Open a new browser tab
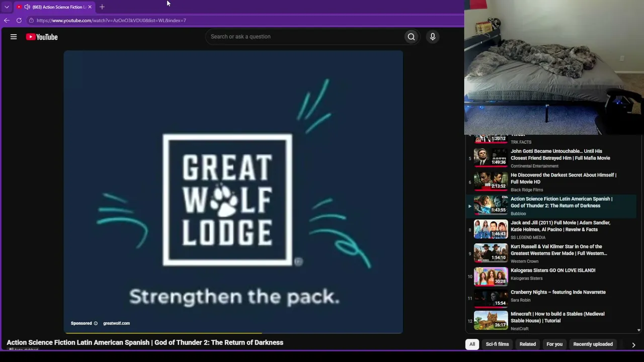The image size is (644, 362). click(x=102, y=7)
